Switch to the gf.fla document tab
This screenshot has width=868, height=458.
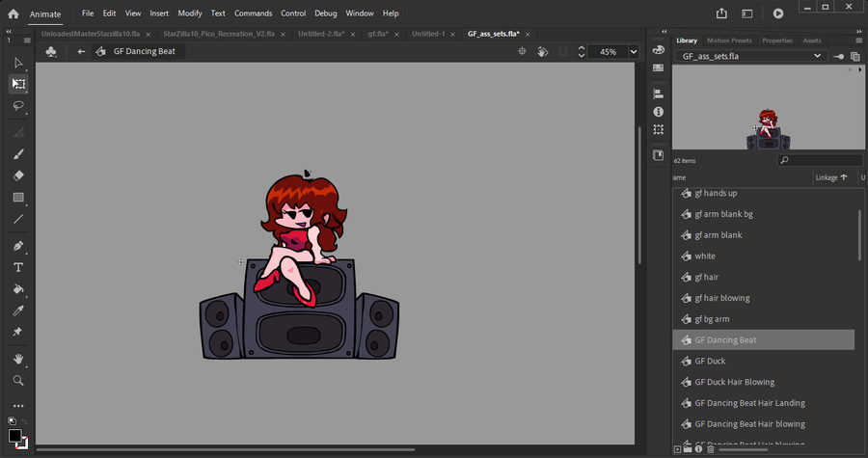click(379, 34)
